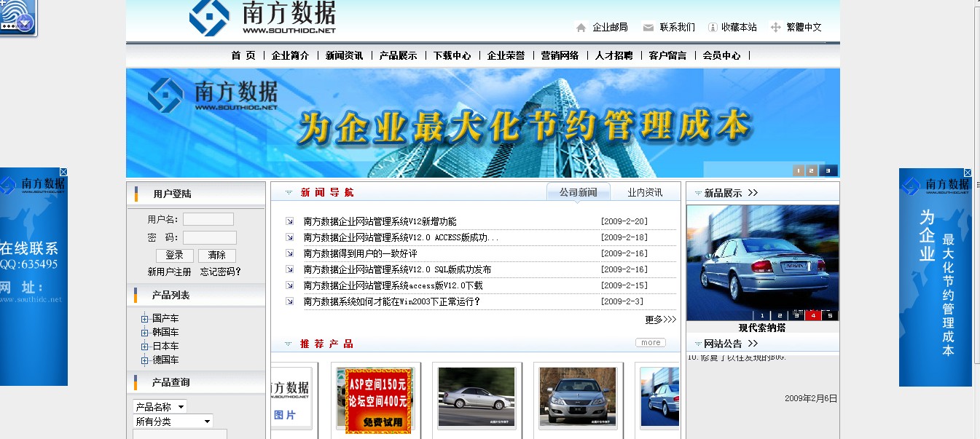Open 下载中心 navigation item

[x=452, y=55]
